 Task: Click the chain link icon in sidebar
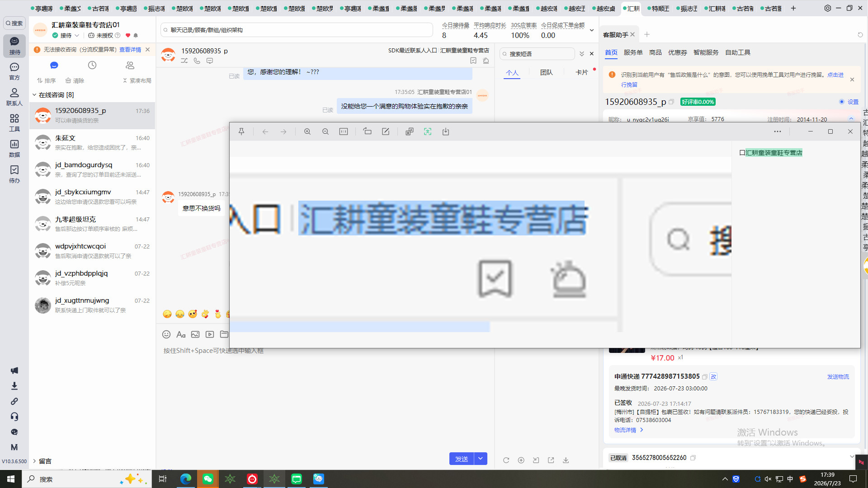pyautogui.click(x=14, y=401)
